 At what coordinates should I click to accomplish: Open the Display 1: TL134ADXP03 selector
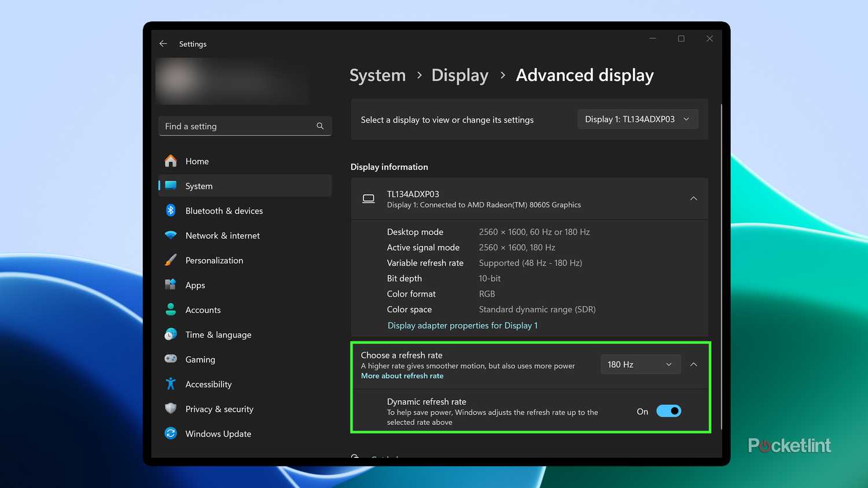point(637,119)
